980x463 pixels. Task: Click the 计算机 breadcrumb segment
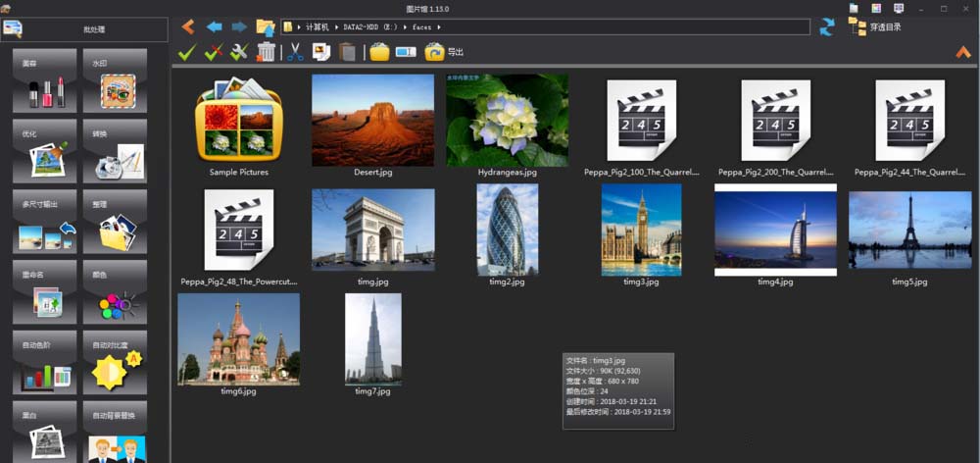click(x=317, y=27)
